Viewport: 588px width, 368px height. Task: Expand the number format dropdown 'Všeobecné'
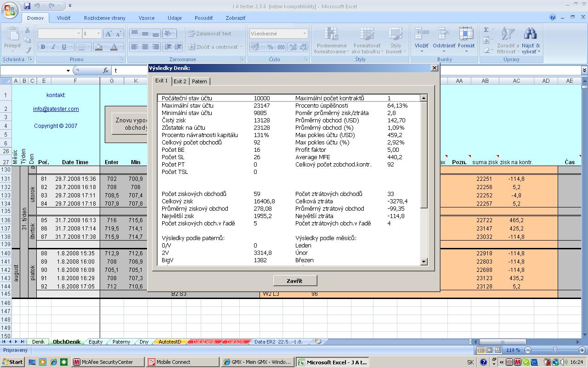click(x=304, y=34)
